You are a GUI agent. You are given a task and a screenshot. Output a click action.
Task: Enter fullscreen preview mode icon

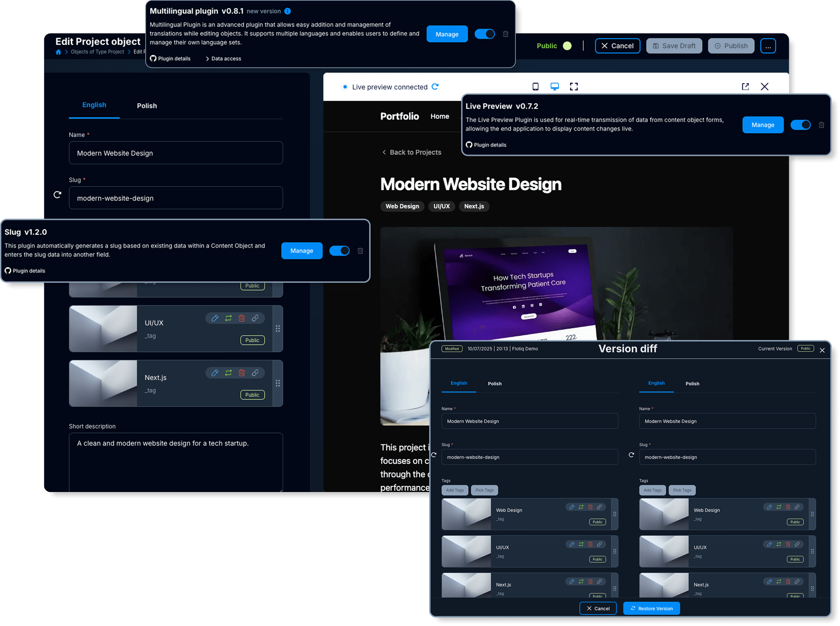(574, 87)
